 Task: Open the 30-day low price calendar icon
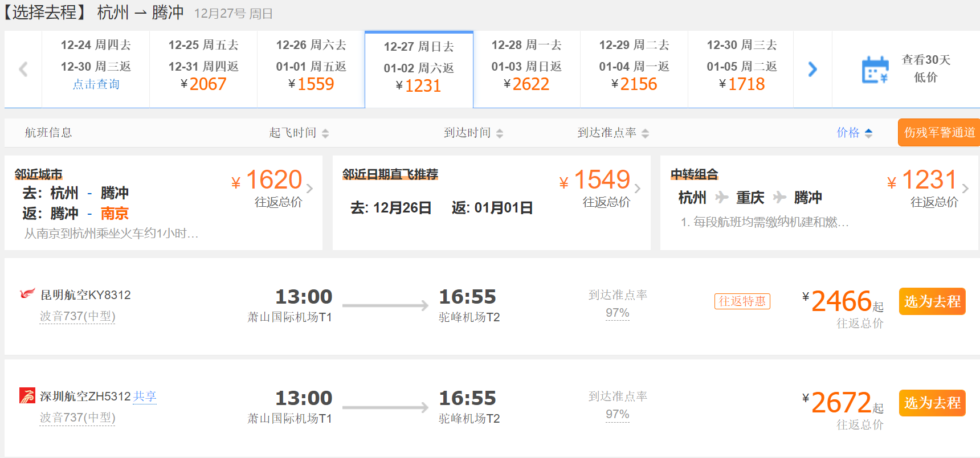click(x=875, y=69)
